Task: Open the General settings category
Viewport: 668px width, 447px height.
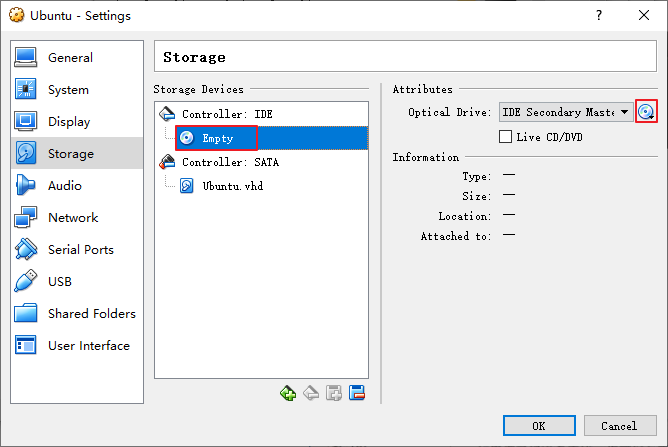Action: [x=70, y=58]
